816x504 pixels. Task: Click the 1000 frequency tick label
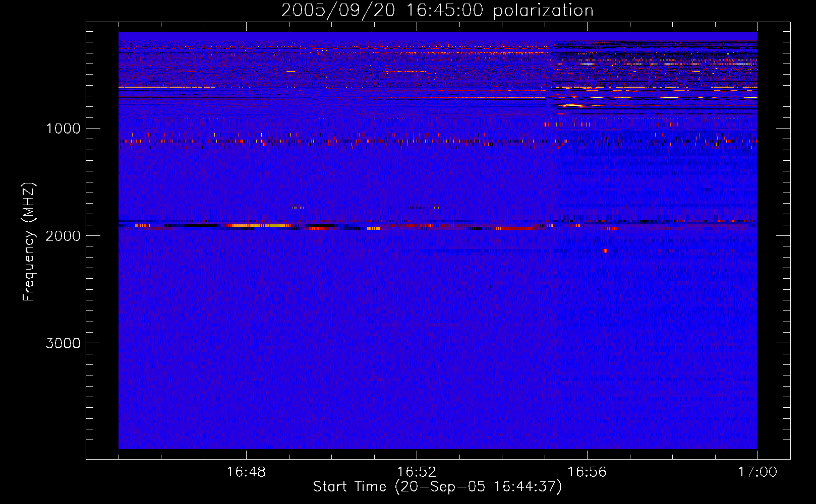pos(63,129)
